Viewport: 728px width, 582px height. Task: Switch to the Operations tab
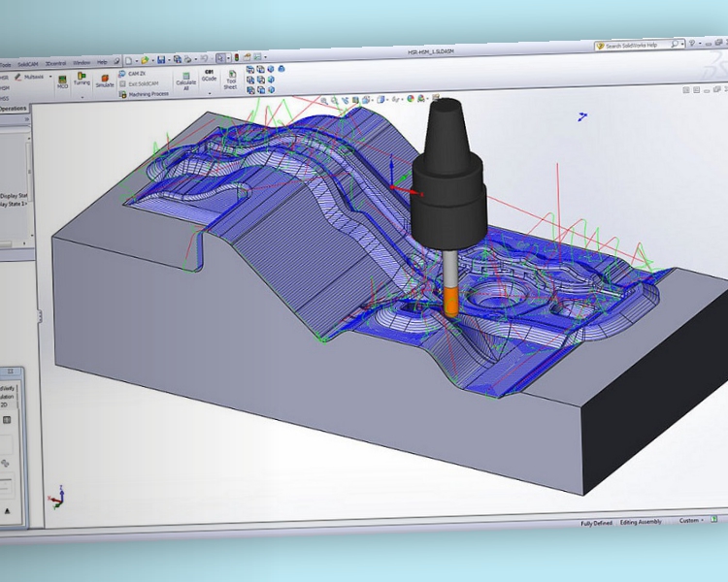click(14, 109)
